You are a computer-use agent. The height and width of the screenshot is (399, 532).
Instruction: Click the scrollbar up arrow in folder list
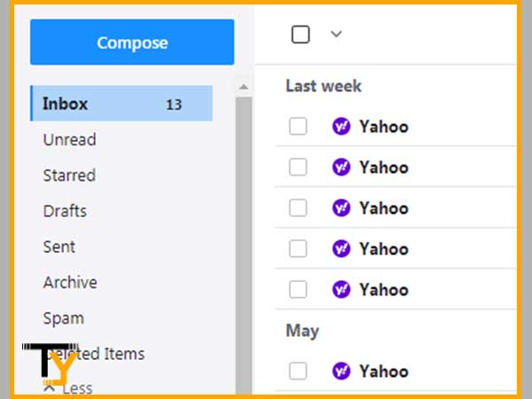pyautogui.click(x=243, y=87)
